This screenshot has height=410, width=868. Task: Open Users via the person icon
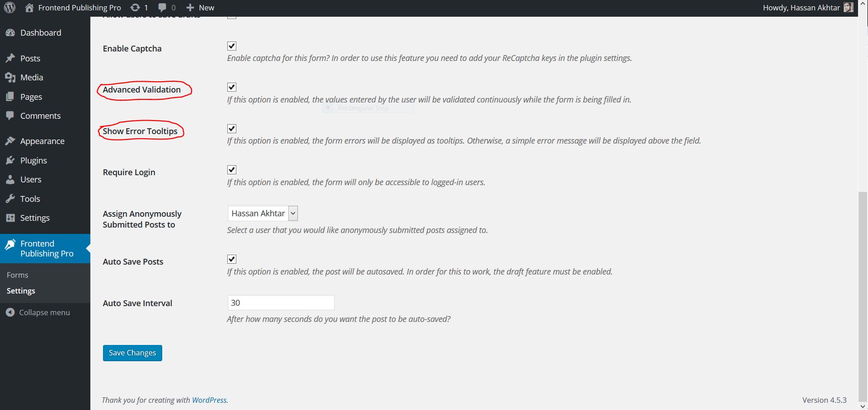click(11, 179)
